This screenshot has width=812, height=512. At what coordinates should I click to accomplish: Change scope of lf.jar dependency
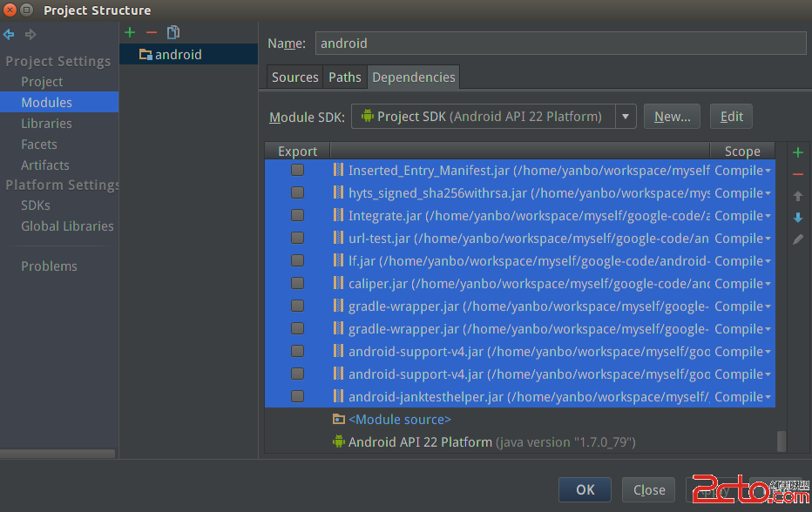pyautogui.click(x=743, y=260)
